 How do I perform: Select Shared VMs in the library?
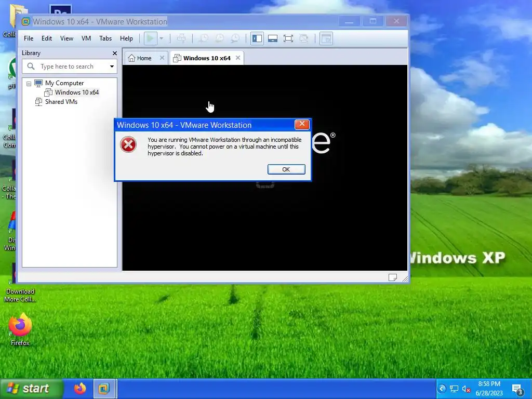click(x=61, y=102)
